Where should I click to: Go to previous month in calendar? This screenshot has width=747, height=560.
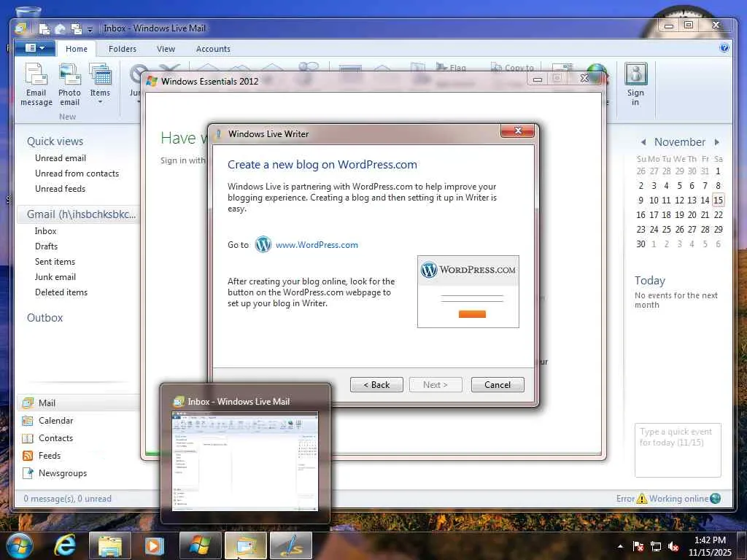click(x=643, y=142)
